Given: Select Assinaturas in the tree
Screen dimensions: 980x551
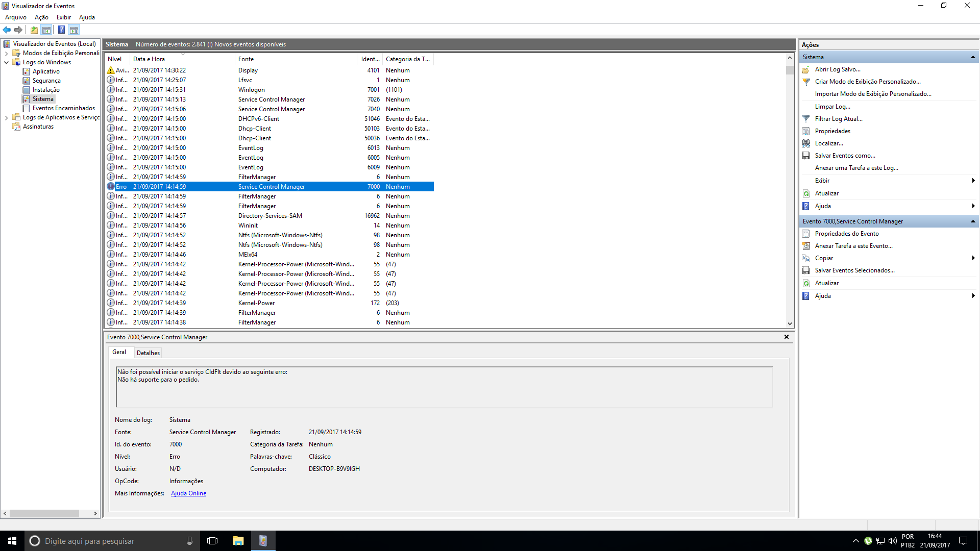Looking at the screenshot, I should click(38, 127).
